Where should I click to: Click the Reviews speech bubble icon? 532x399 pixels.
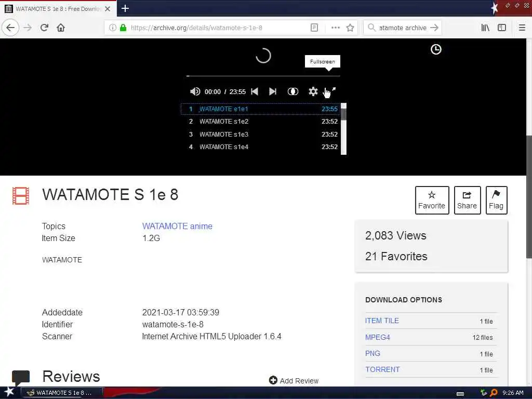pyautogui.click(x=21, y=377)
